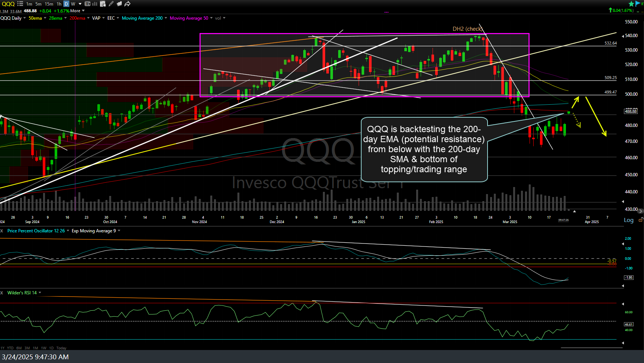Open the watchlist icon beside QQQ symbol

tap(20, 4)
